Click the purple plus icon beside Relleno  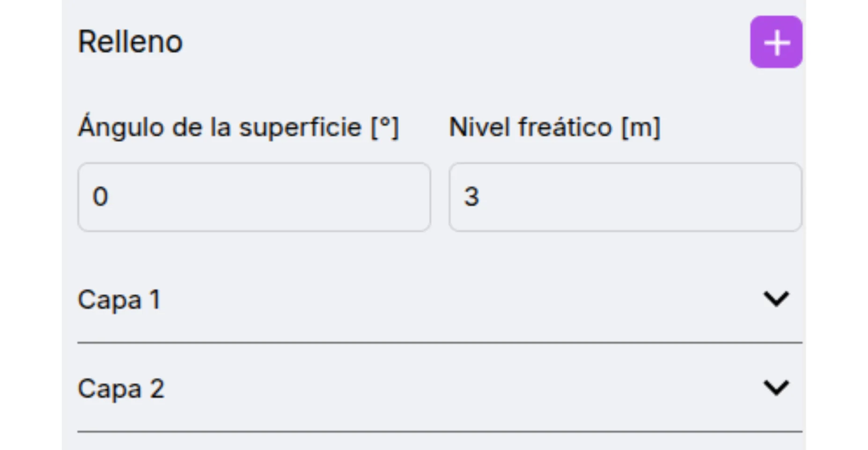pyautogui.click(x=776, y=42)
